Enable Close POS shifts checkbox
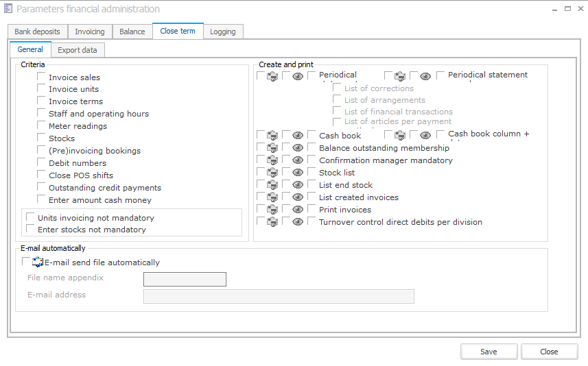 tap(41, 175)
